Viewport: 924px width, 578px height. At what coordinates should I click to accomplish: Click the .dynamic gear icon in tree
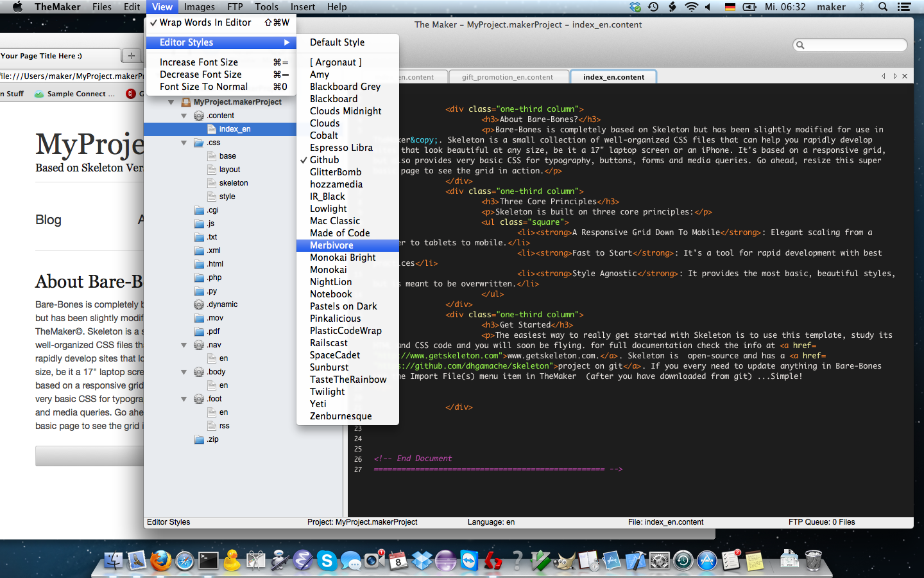199,304
